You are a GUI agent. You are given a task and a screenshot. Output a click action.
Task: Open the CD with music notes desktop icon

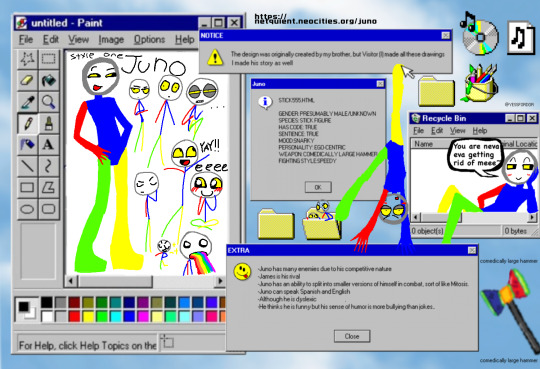[479, 34]
